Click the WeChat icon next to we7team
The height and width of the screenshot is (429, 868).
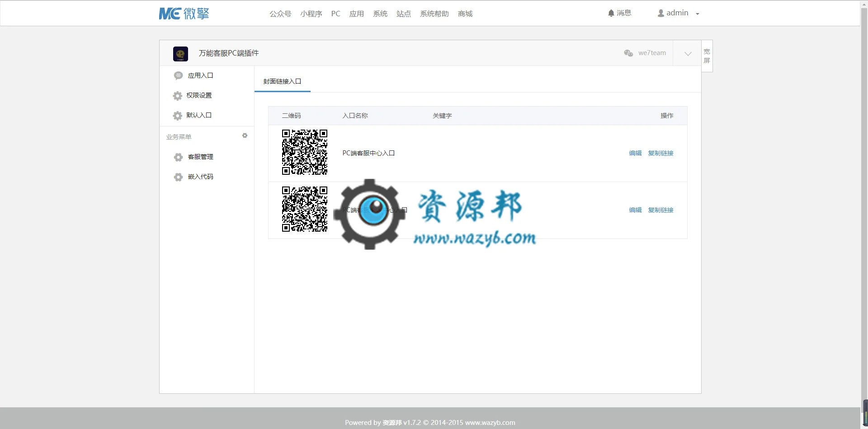(x=628, y=53)
